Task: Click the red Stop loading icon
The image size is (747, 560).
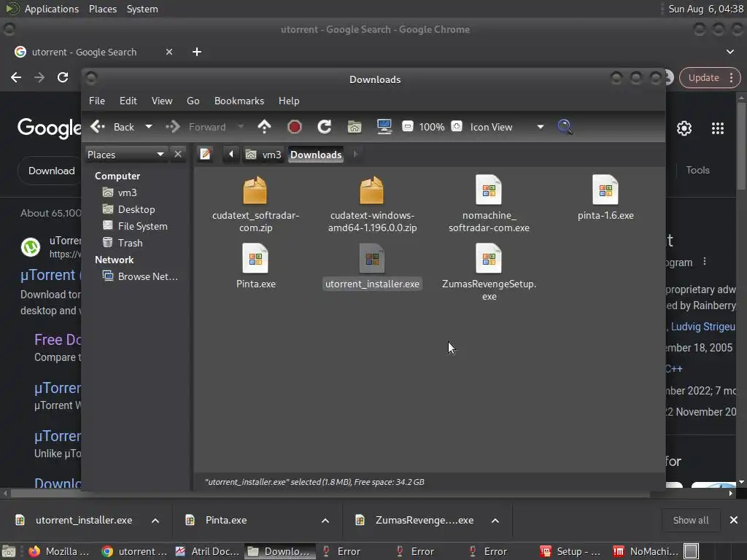Action: coord(295,127)
